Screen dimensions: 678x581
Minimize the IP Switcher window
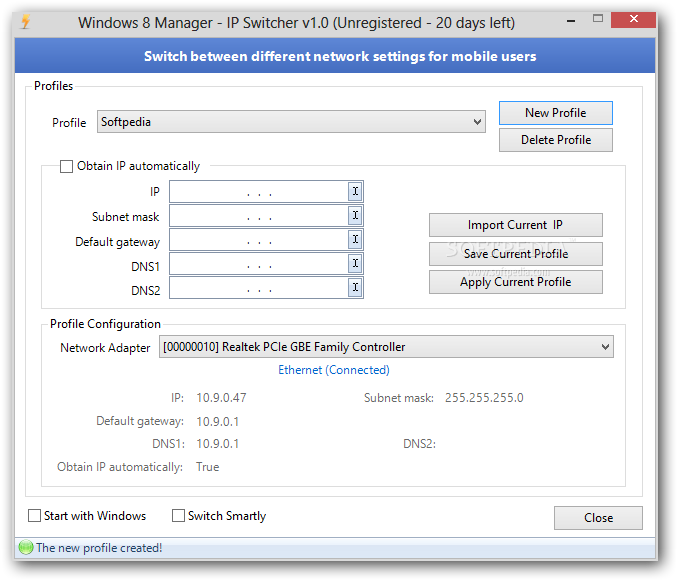(x=571, y=20)
